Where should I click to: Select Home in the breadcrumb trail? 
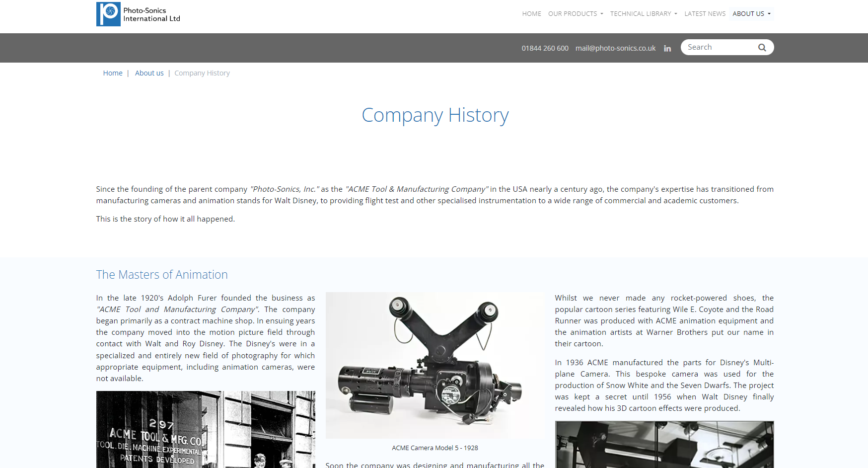click(x=113, y=73)
